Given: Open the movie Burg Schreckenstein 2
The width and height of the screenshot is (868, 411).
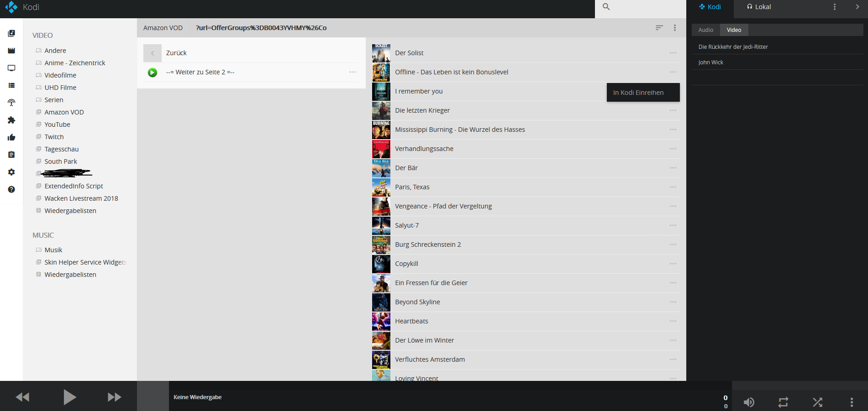Looking at the screenshot, I should point(428,245).
